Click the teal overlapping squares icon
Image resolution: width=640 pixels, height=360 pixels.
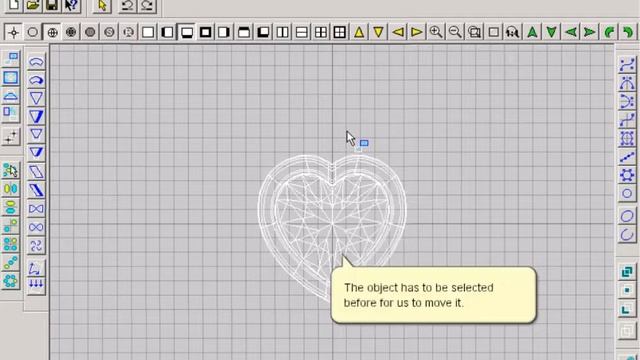pyautogui.click(x=627, y=271)
